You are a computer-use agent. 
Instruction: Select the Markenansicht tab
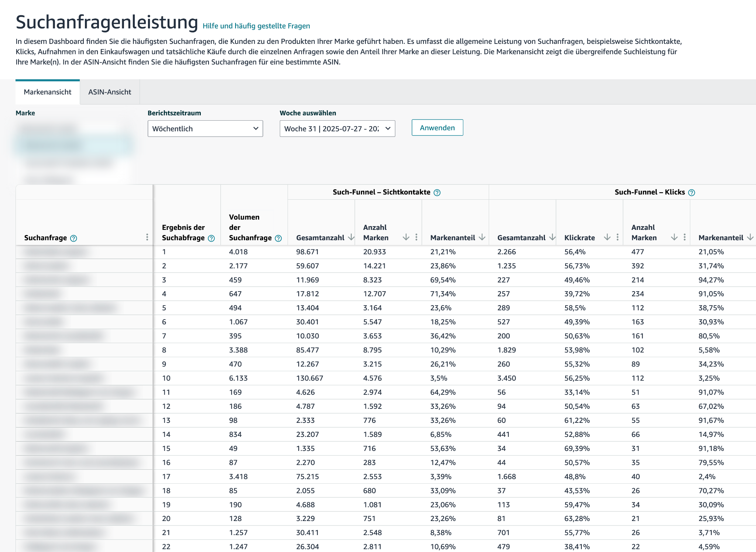48,92
